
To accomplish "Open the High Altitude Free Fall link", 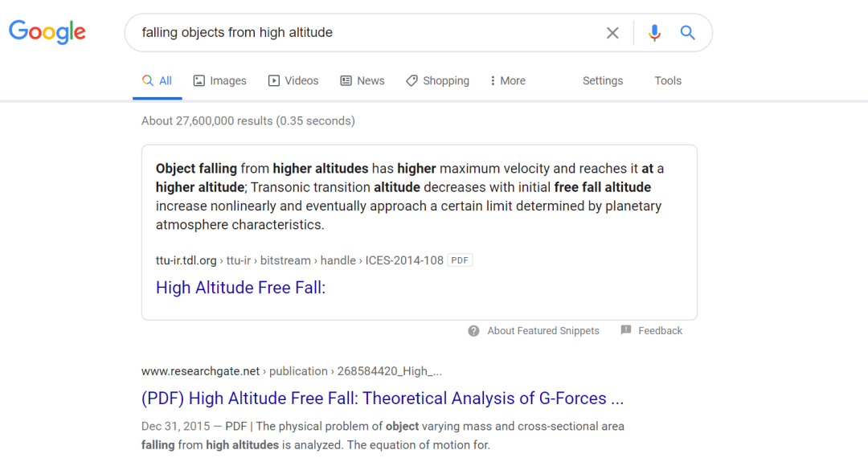I will 240,288.
